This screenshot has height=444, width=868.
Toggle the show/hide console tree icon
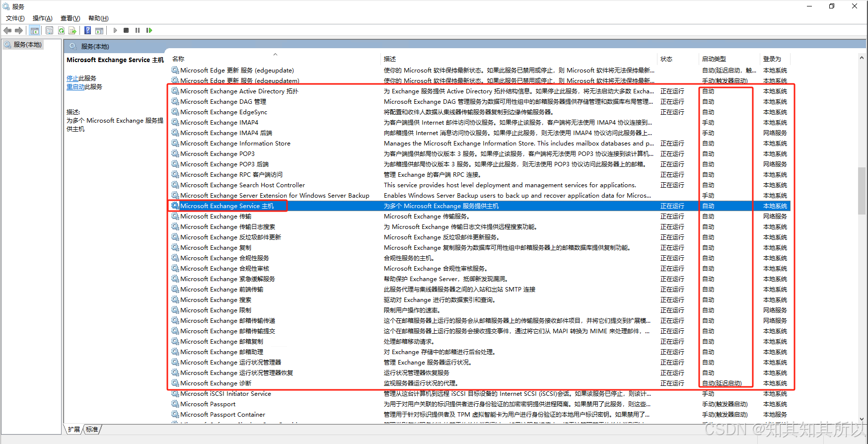(x=34, y=30)
